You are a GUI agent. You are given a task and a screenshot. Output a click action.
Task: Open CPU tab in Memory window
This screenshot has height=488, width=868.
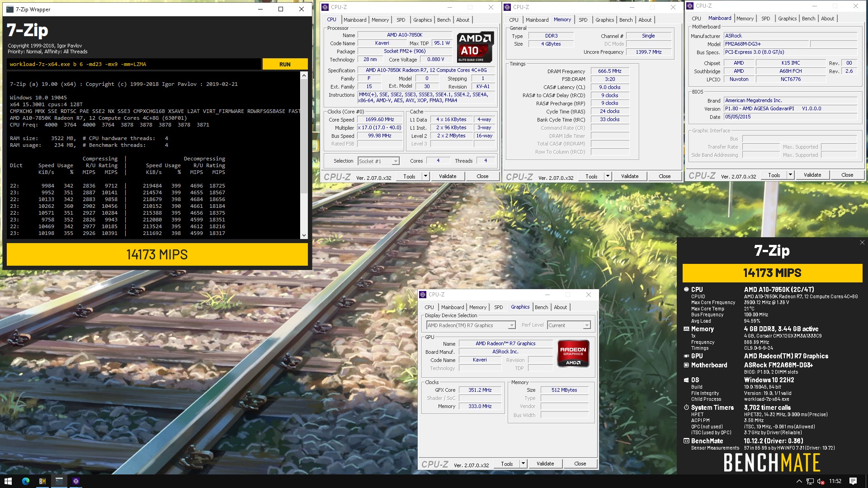click(514, 20)
